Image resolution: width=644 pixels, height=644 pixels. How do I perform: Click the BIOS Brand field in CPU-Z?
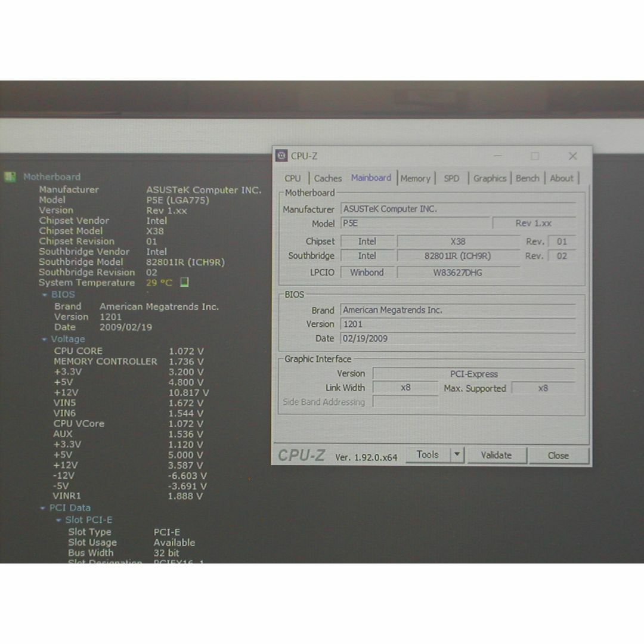(458, 310)
